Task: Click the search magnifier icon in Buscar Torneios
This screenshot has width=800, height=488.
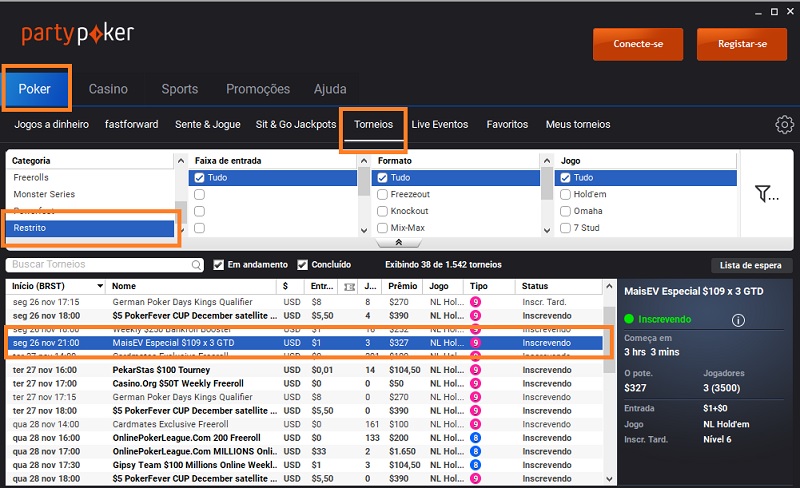Action: (196, 265)
